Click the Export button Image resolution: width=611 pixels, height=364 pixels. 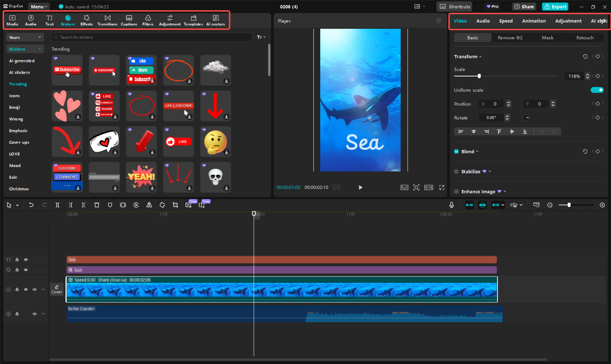pos(555,7)
